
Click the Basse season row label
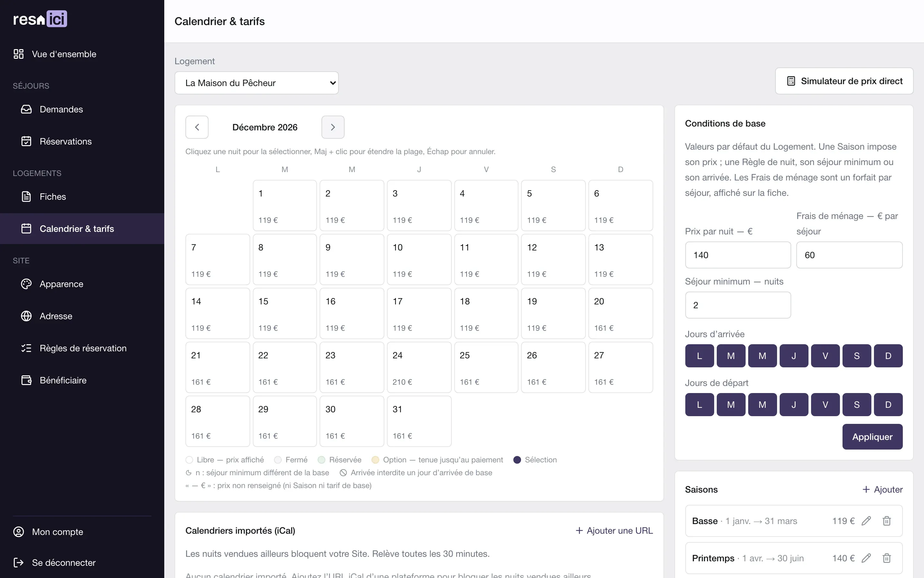coord(705,521)
